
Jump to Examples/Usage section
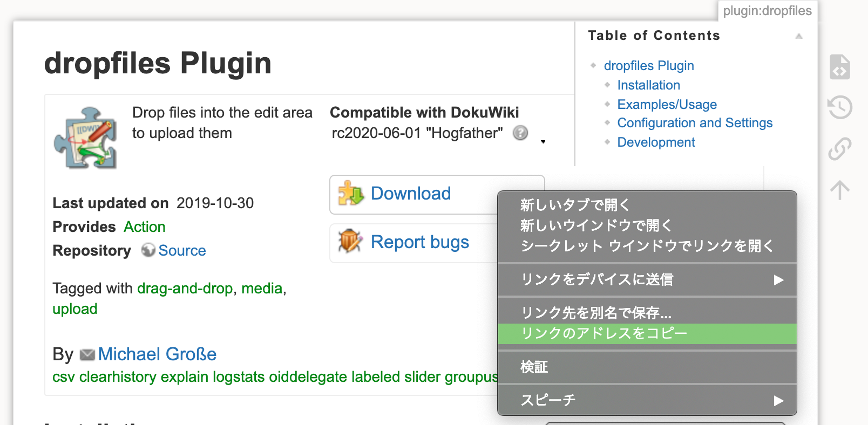(x=667, y=105)
